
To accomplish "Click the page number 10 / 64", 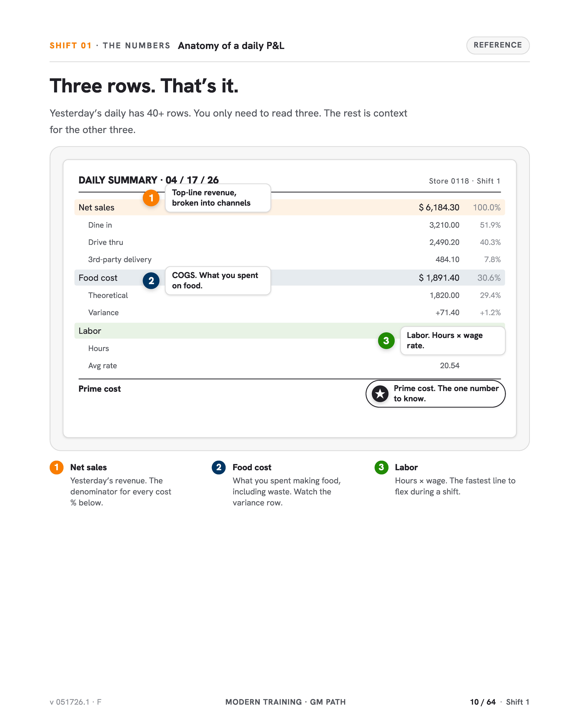I will click(x=483, y=702).
